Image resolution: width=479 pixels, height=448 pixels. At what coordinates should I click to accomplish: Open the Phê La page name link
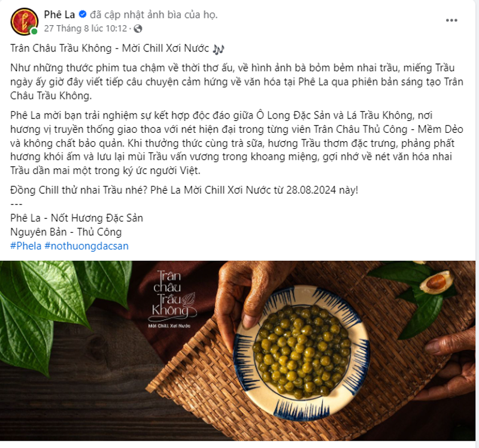point(58,13)
